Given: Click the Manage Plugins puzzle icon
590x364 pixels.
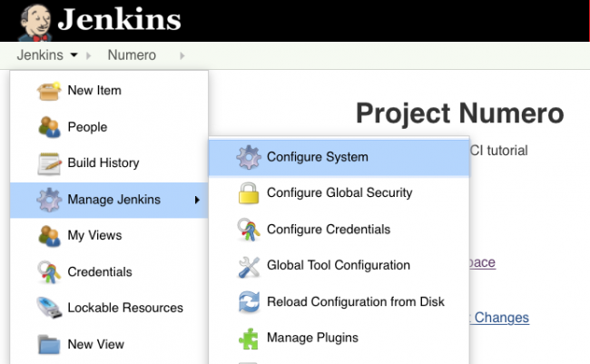Looking at the screenshot, I should coord(249,339).
